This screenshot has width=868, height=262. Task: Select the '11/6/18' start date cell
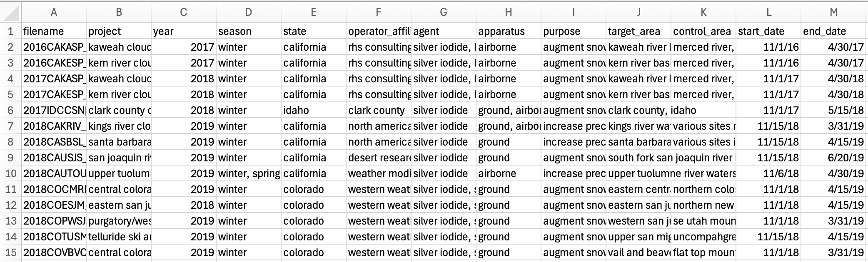[768, 174]
